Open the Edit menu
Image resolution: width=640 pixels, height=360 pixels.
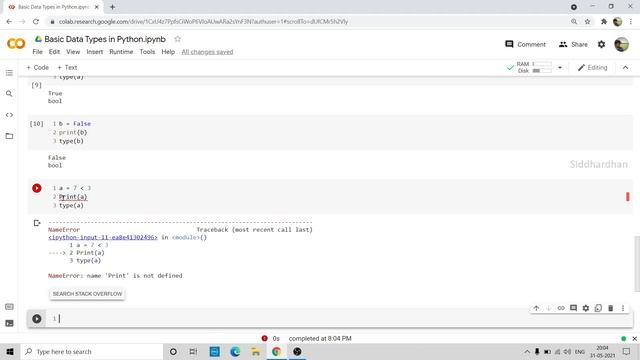pyautogui.click(x=54, y=52)
